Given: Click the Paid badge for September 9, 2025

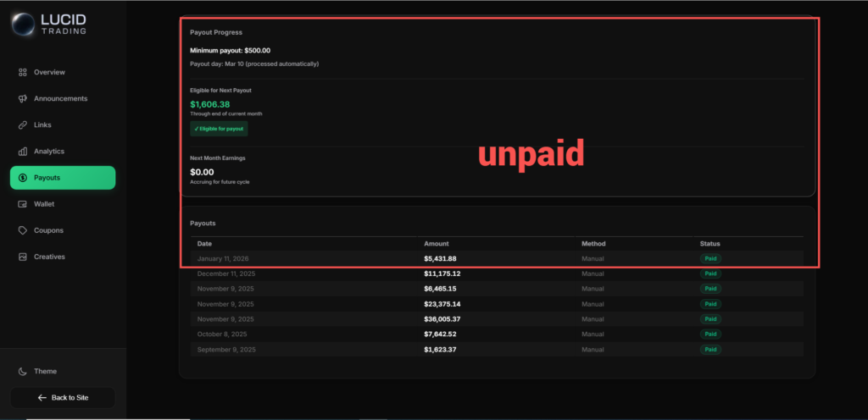Looking at the screenshot, I should (x=710, y=350).
